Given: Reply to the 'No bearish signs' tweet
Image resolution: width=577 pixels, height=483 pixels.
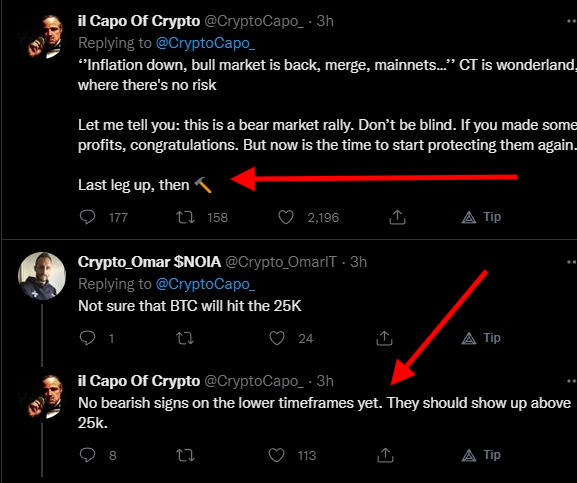Looking at the screenshot, I should click(x=88, y=455).
